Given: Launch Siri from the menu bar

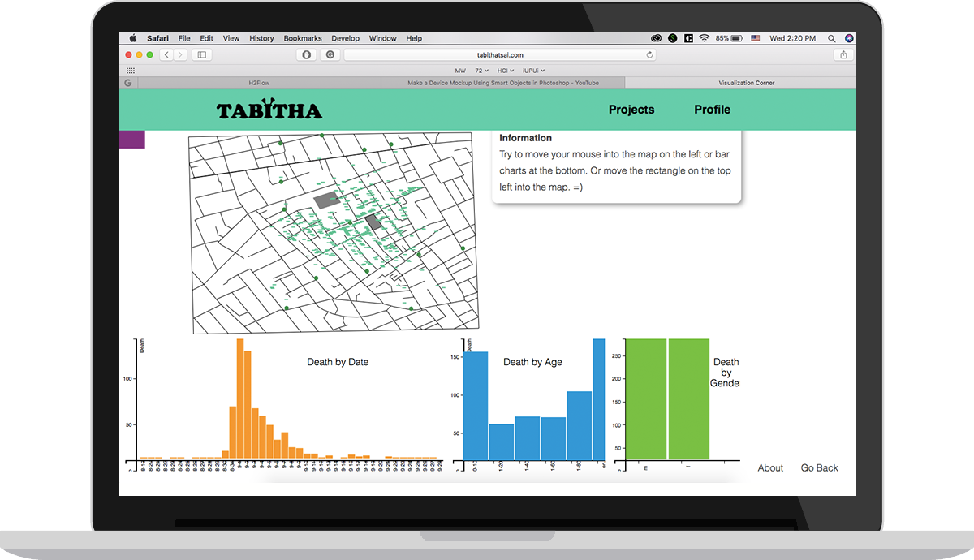Looking at the screenshot, I should [849, 38].
